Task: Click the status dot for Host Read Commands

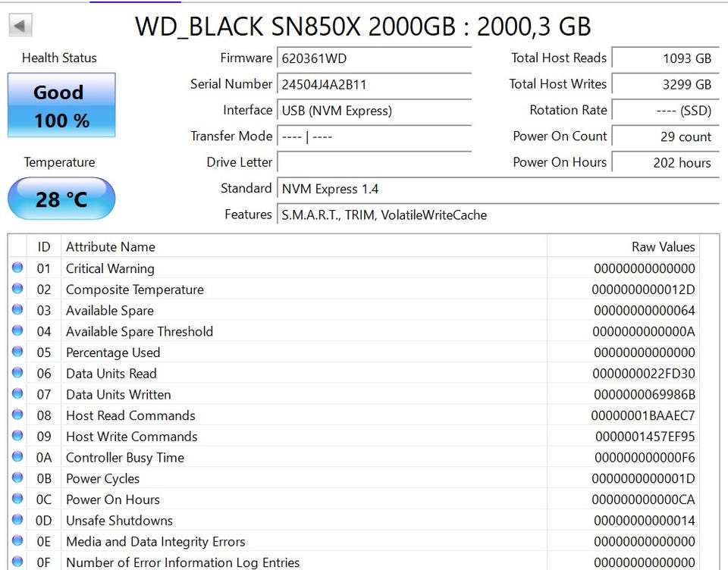Action: click(x=17, y=414)
